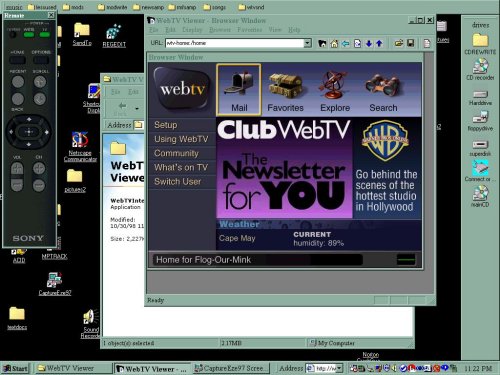
Task: Expand the taskbar Address bar dropdown
Action: tap(339, 368)
